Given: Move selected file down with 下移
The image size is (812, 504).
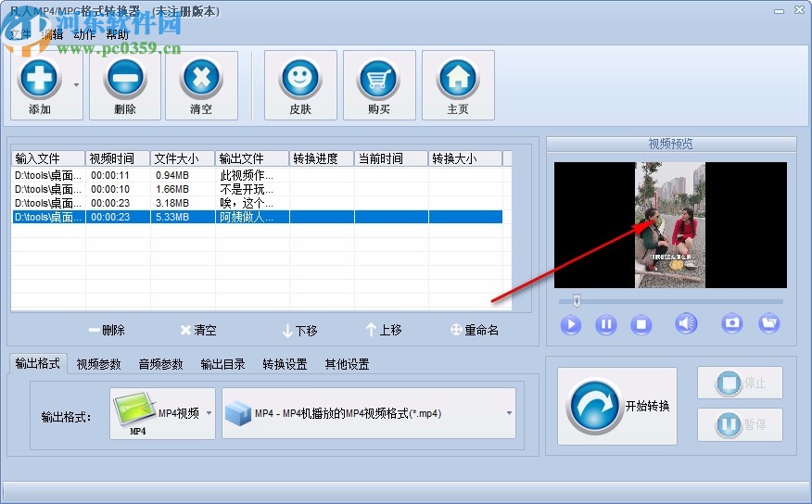Looking at the screenshot, I should [x=299, y=330].
